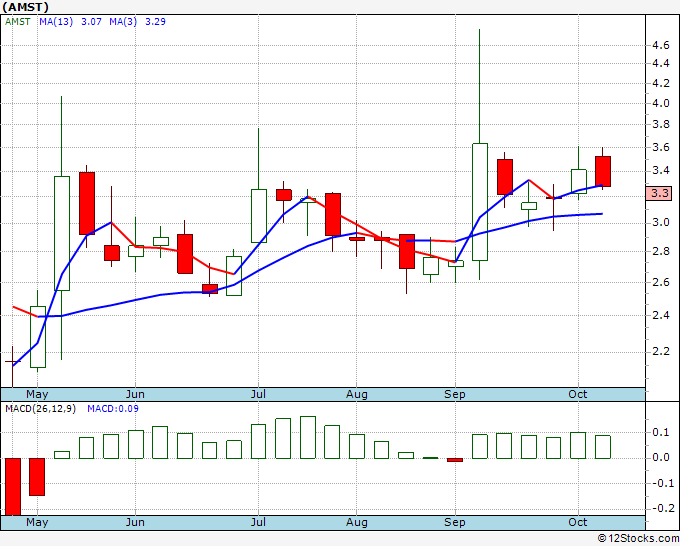Click Oct on the MACD panel time axis
Screen dimensions: 680x546
(x=578, y=522)
